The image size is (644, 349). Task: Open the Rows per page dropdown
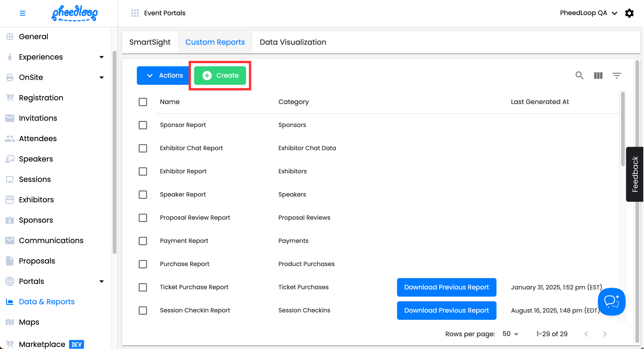(510, 334)
